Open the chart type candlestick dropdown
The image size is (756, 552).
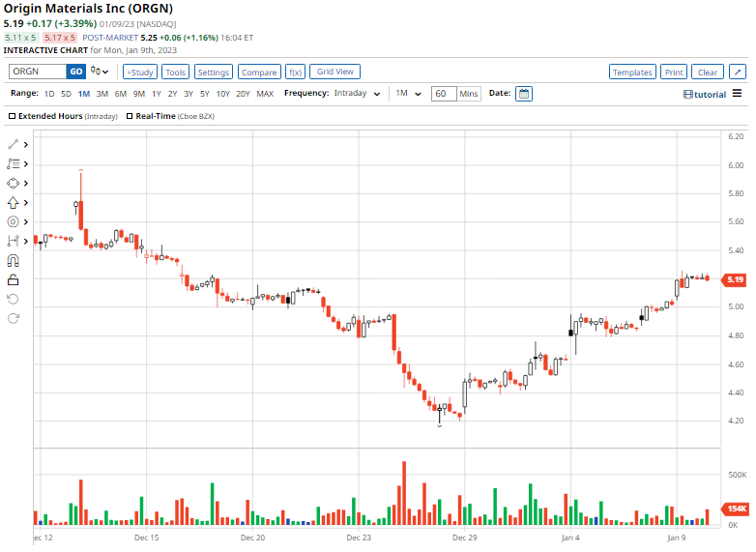(x=100, y=72)
